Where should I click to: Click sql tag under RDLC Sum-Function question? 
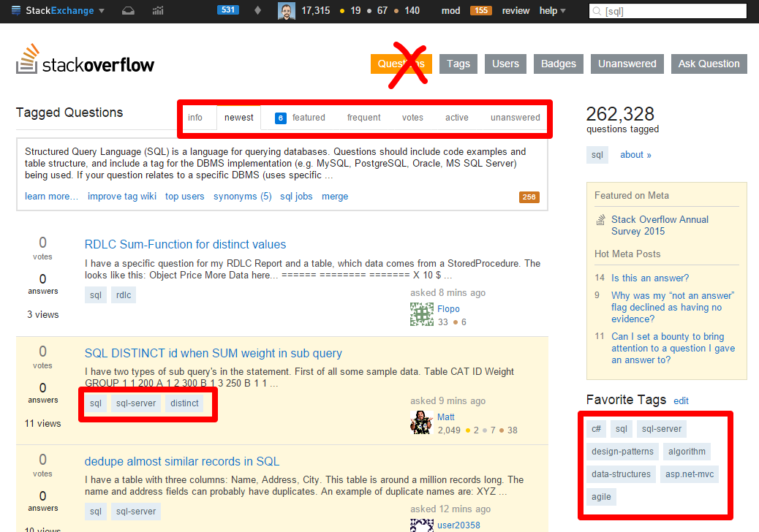(x=96, y=295)
